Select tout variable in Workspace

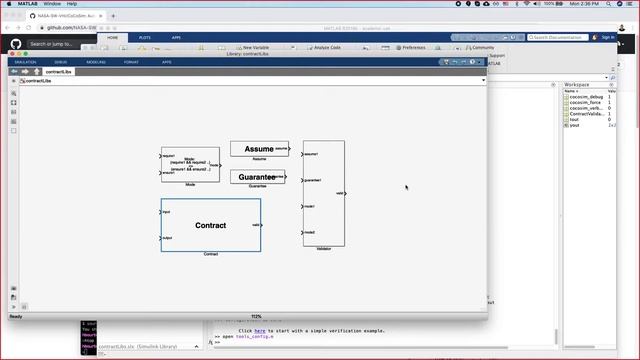574,120
